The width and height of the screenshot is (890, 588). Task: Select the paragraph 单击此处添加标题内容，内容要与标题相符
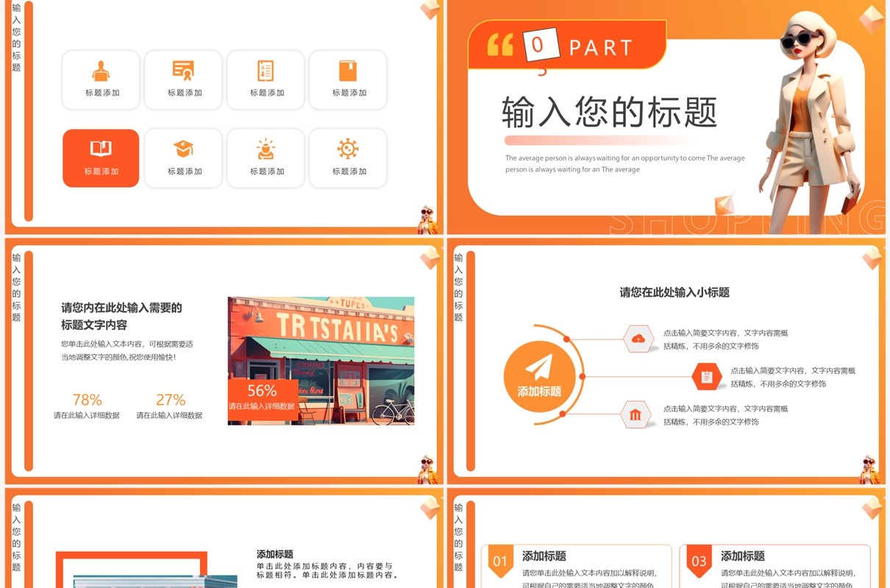pos(327,571)
